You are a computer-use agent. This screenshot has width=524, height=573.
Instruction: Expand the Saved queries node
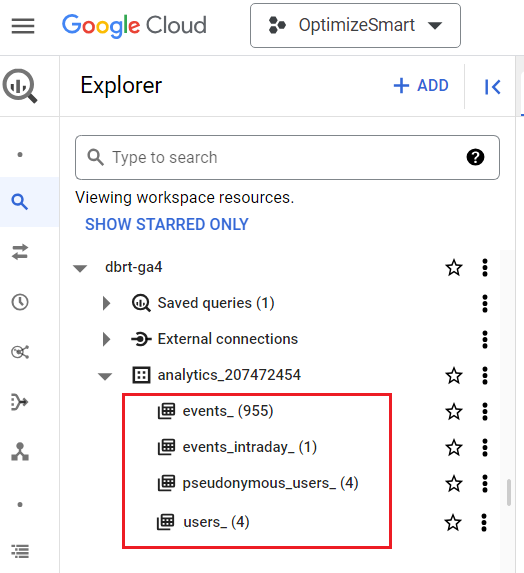coord(106,303)
